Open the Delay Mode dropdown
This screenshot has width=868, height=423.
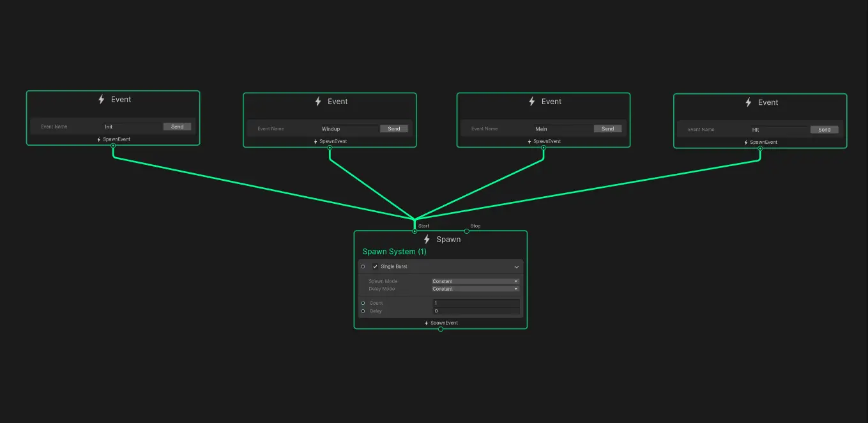[x=475, y=289]
